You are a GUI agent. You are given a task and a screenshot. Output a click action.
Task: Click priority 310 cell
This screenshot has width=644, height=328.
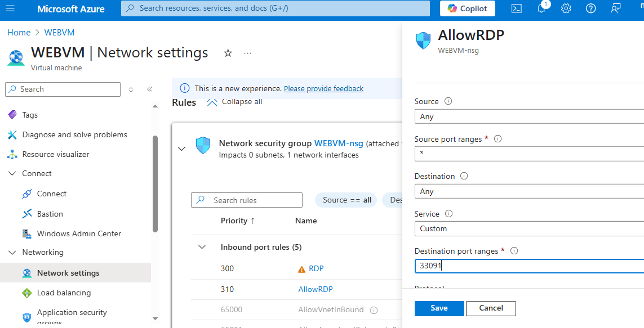(227, 289)
